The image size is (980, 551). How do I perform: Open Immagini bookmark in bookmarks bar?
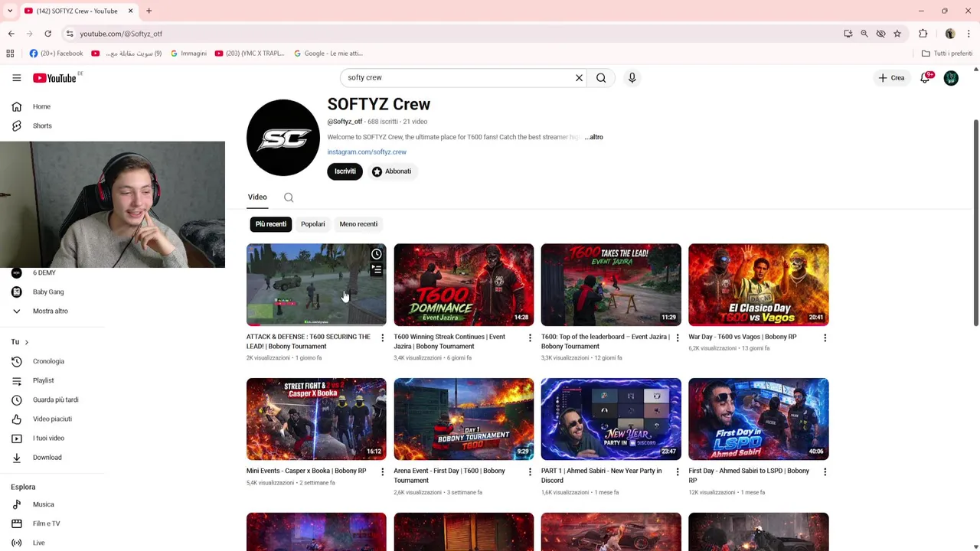tap(189, 54)
